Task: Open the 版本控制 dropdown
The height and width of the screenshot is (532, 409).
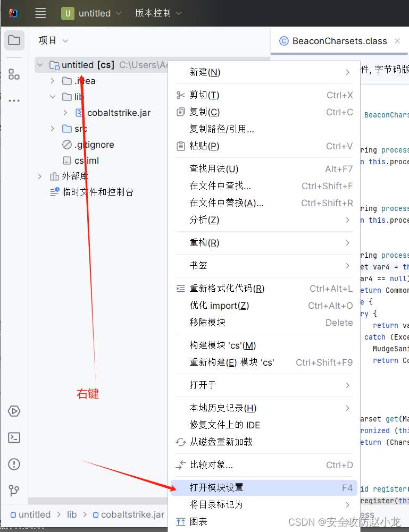Action: coord(158,13)
